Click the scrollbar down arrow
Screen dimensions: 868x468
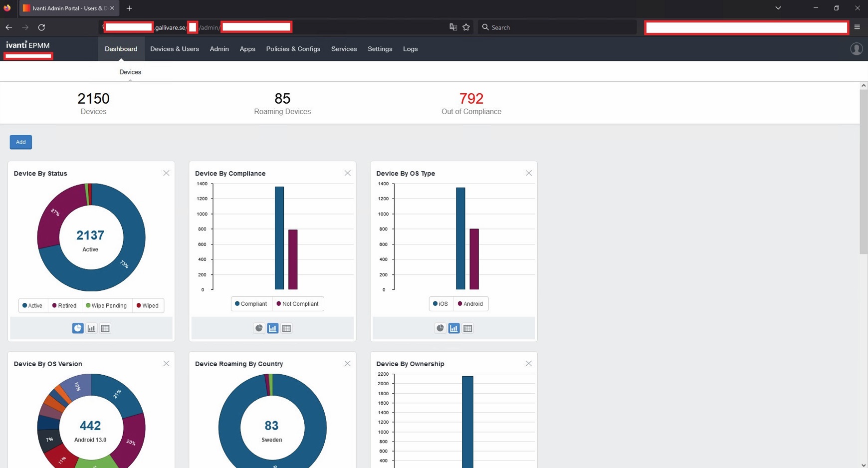[864, 465]
